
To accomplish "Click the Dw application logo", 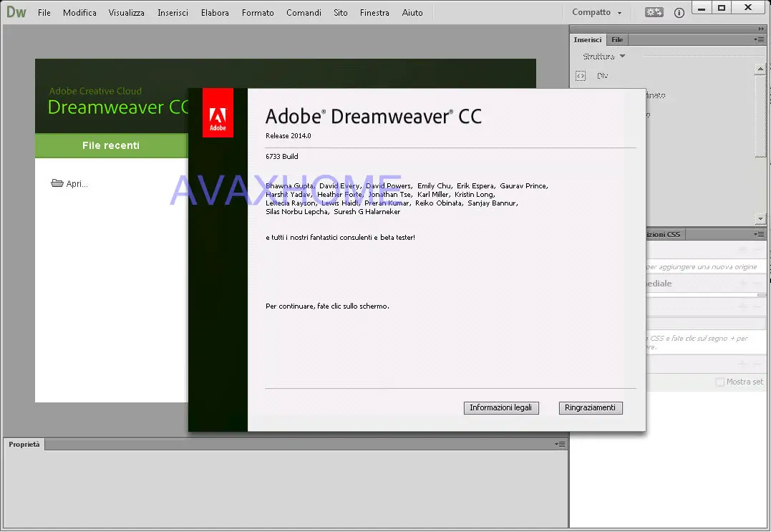I will coord(16,11).
